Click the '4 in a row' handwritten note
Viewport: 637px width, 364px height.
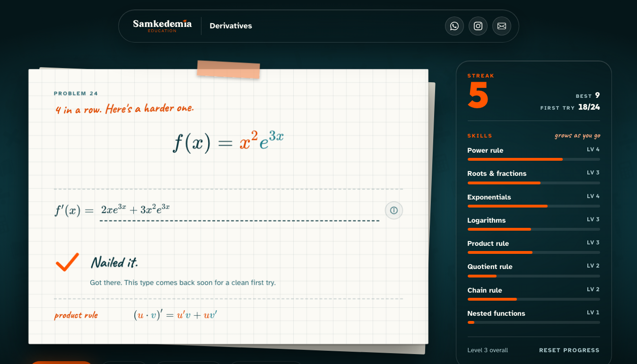124,109
